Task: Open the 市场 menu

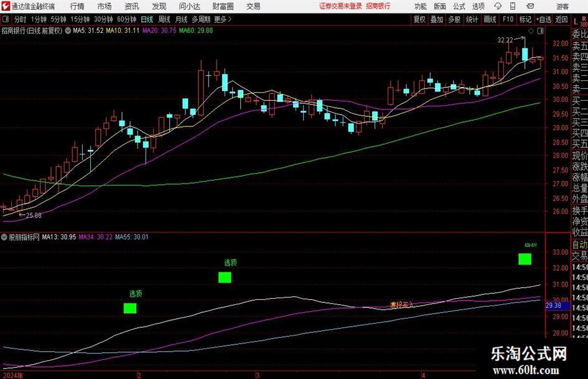Action: (x=105, y=6)
